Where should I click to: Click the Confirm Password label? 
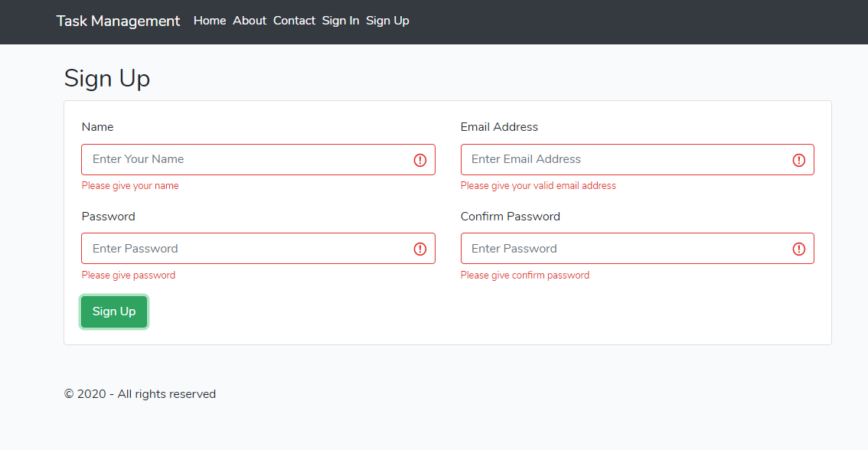click(x=511, y=217)
